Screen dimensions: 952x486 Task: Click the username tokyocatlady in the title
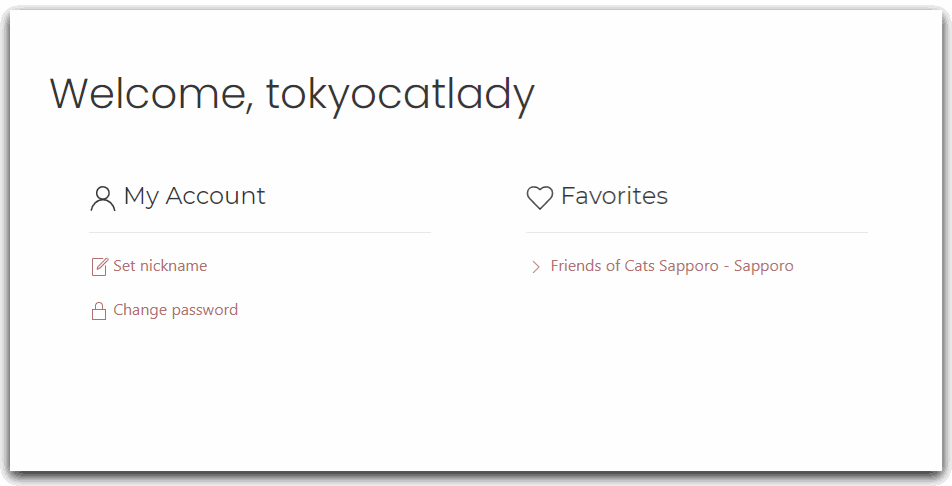tap(400, 94)
